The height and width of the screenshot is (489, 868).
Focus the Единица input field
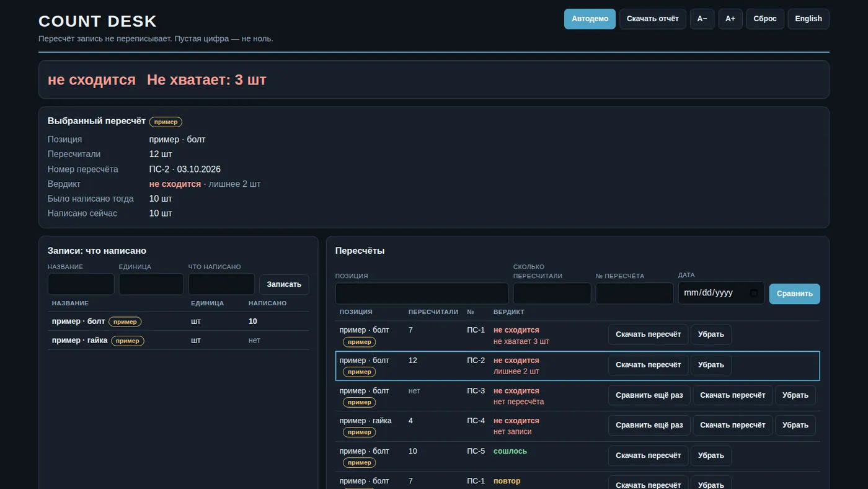pyautogui.click(x=151, y=284)
